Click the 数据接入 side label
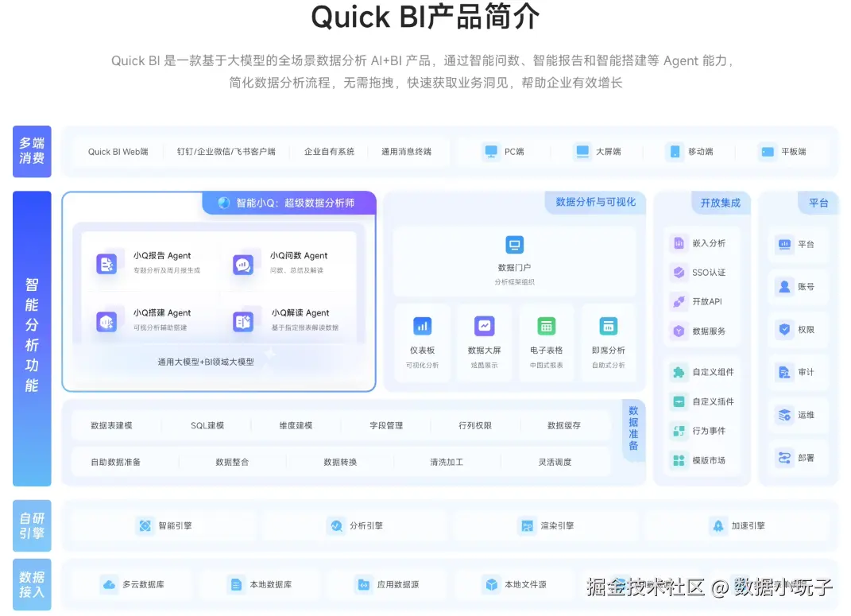This screenshot has width=851, height=616. click(32, 584)
